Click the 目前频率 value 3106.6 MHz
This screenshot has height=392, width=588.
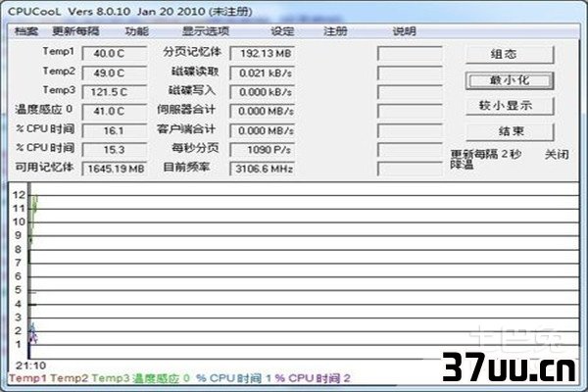pyautogui.click(x=262, y=169)
